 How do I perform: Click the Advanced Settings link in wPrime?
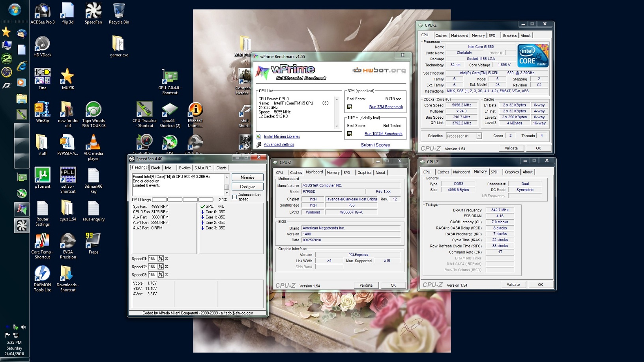[279, 145]
